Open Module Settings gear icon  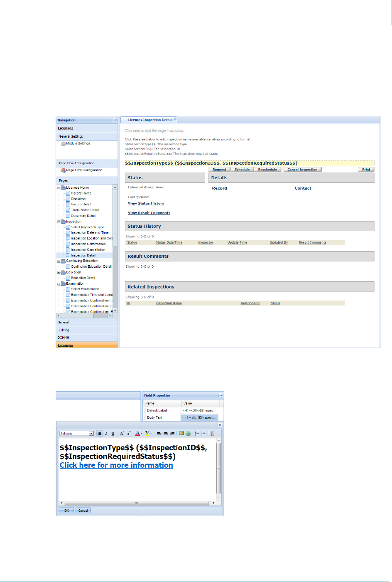tap(63, 144)
